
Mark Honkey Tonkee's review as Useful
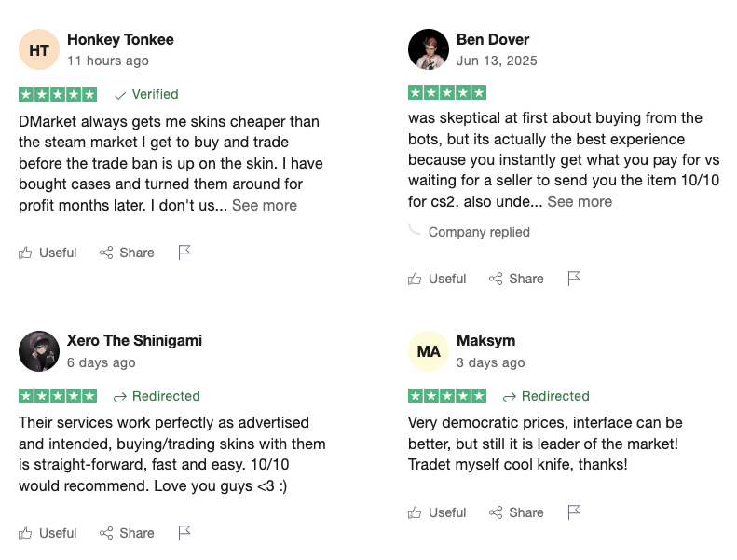[x=48, y=253]
